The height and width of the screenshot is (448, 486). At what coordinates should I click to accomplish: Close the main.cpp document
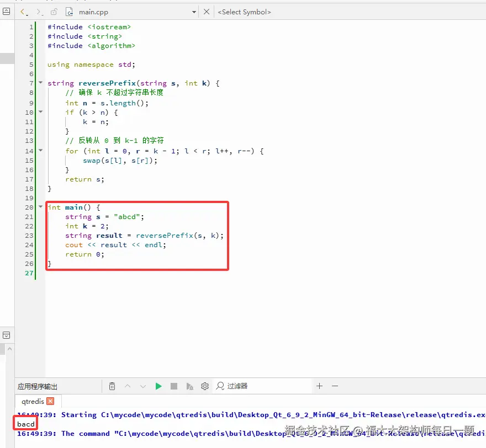pyautogui.click(x=207, y=12)
